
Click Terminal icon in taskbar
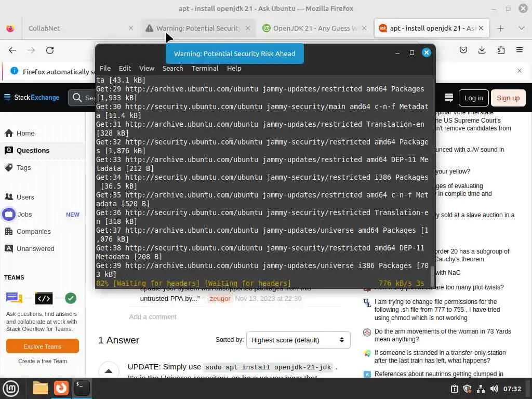(82, 388)
